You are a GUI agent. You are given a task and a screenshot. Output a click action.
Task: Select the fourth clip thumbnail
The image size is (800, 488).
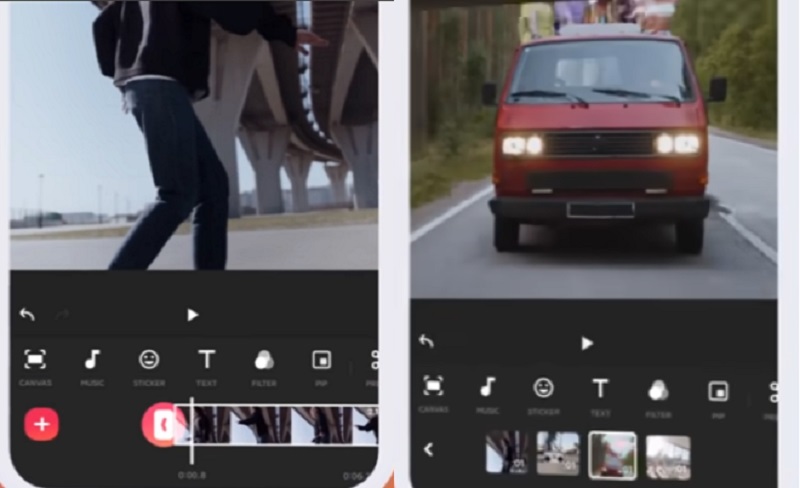click(x=668, y=457)
